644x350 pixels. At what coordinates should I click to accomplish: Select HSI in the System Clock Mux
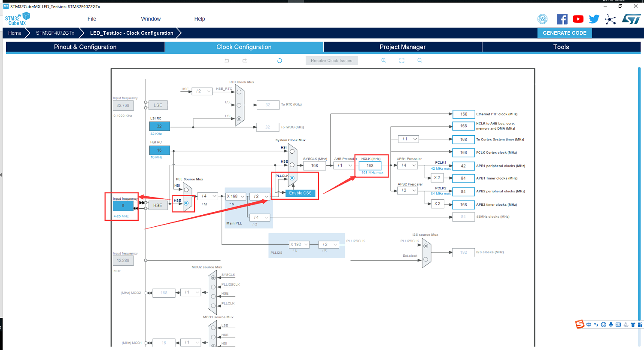tap(292, 151)
